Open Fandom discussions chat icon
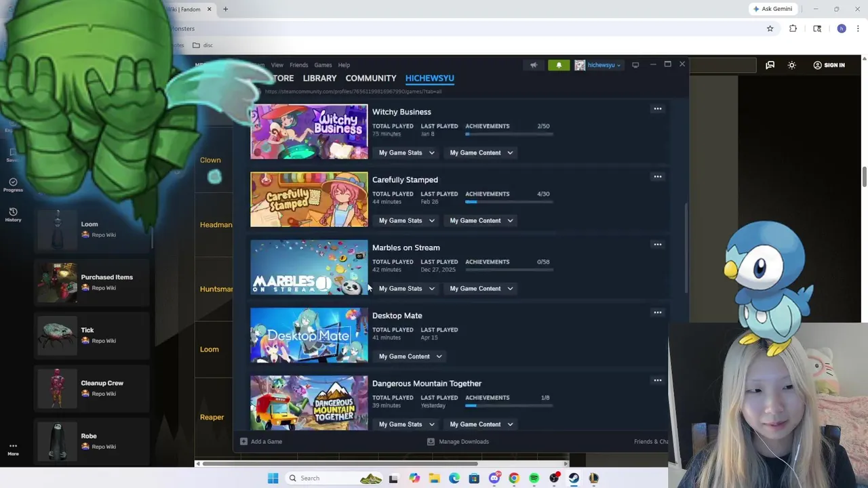The width and height of the screenshot is (868, 488). pyautogui.click(x=770, y=65)
